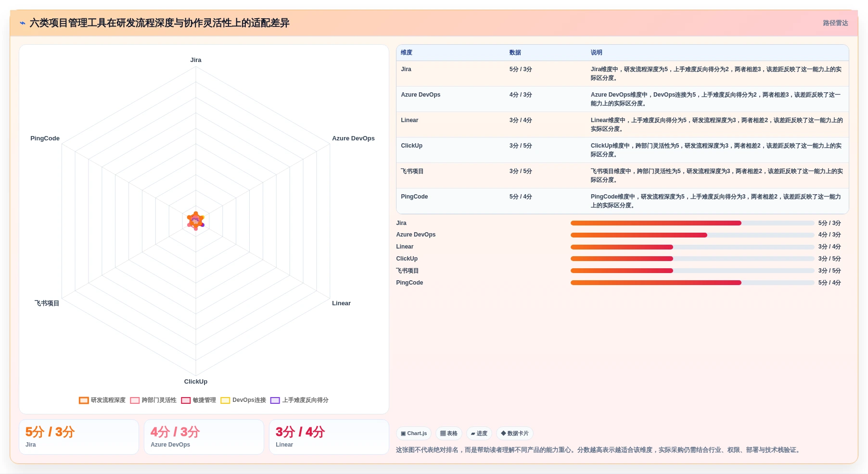
Task: Select the Azure DevOps table row name
Action: (x=421, y=95)
